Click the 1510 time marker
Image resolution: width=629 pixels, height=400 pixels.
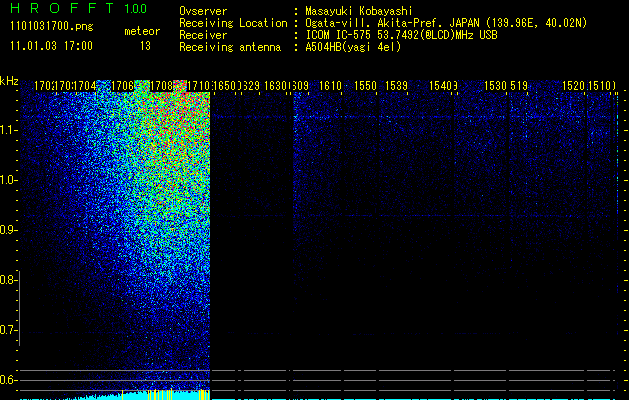coord(600,86)
